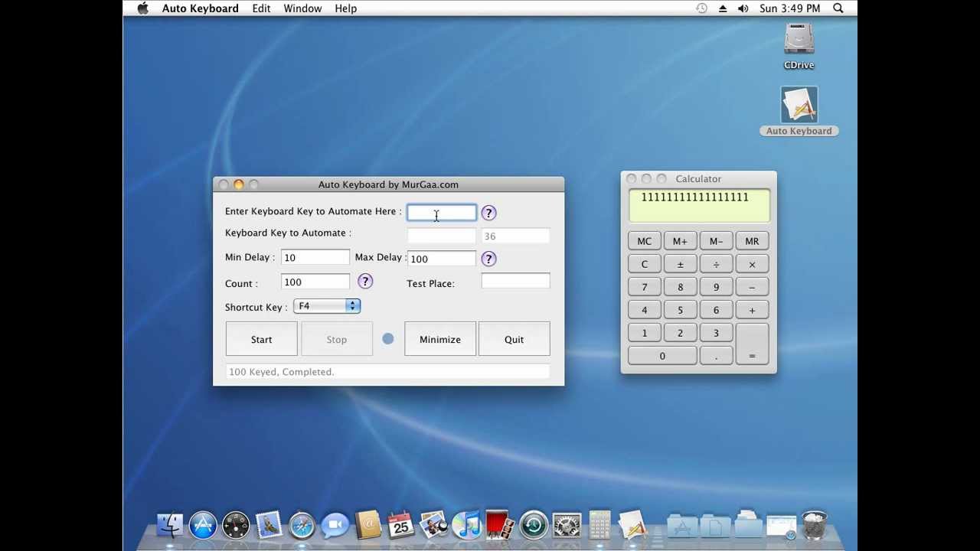Click help icon beside key entry field
This screenshot has height=551, width=980.
[x=488, y=213]
